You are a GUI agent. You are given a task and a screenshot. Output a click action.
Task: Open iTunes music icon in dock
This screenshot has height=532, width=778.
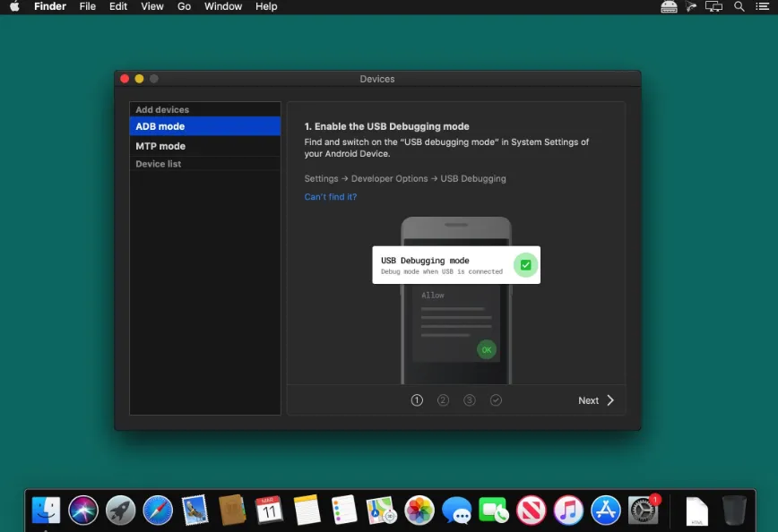(568, 510)
